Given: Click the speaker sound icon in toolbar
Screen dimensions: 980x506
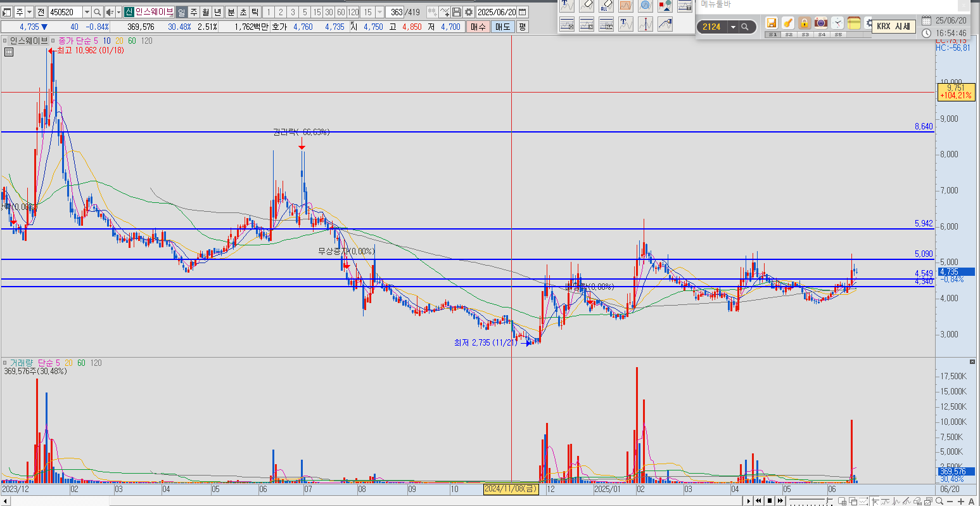Looking at the screenshot, I should 109,12.
